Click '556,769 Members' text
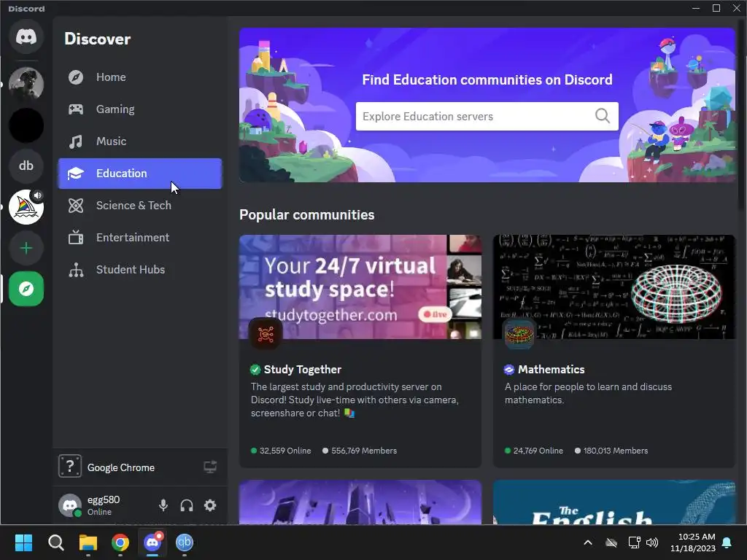Screen dimensions: 747x560 pyautogui.click(x=364, y=451)
